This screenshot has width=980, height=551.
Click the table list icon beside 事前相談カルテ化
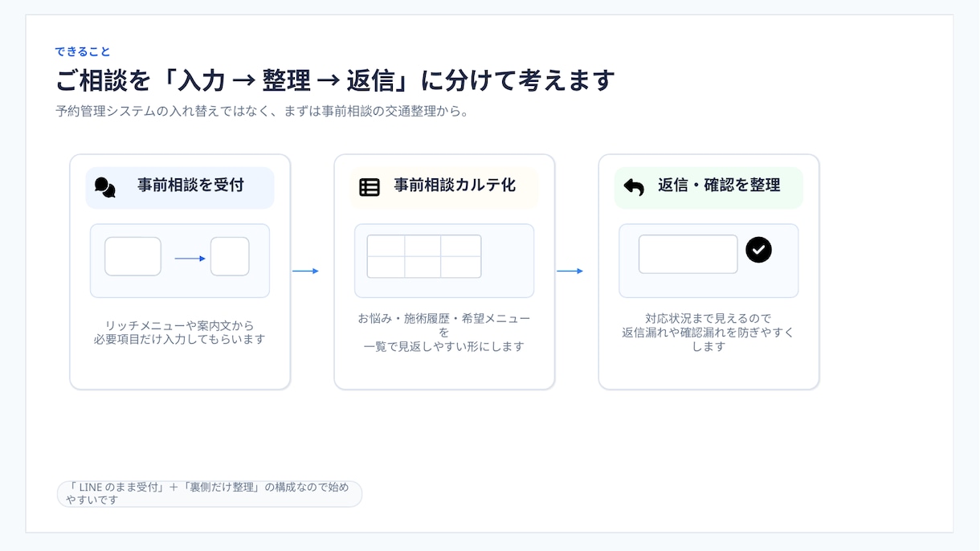[370, 187]
